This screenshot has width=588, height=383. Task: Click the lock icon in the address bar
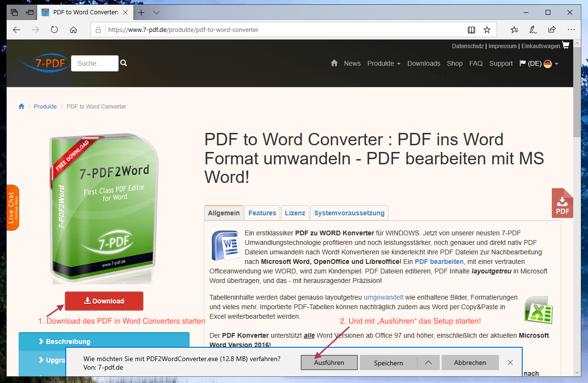99,30
